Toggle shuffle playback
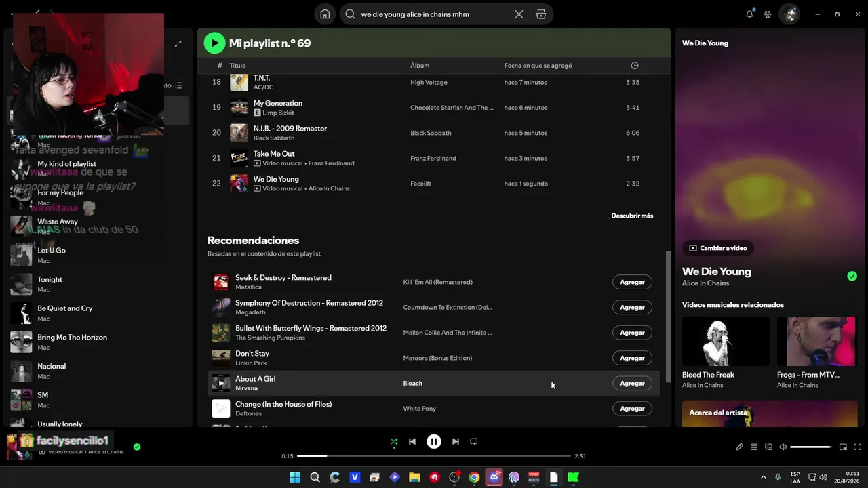868x488 pixels. [x=394, y=441]
